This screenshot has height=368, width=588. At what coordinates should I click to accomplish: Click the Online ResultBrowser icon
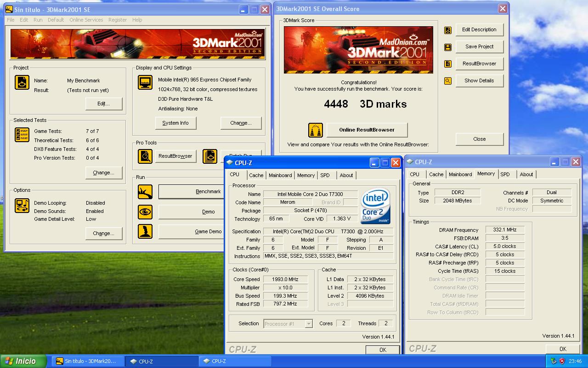pos(316,130)
